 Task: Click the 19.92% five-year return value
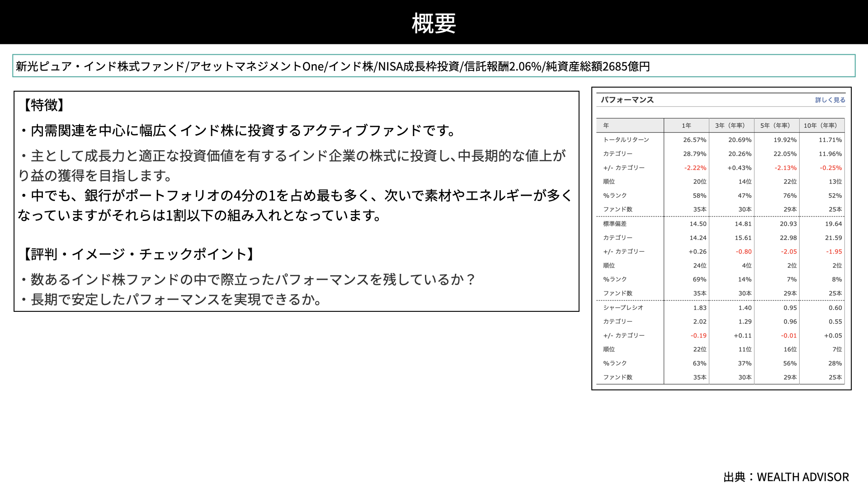785,140
